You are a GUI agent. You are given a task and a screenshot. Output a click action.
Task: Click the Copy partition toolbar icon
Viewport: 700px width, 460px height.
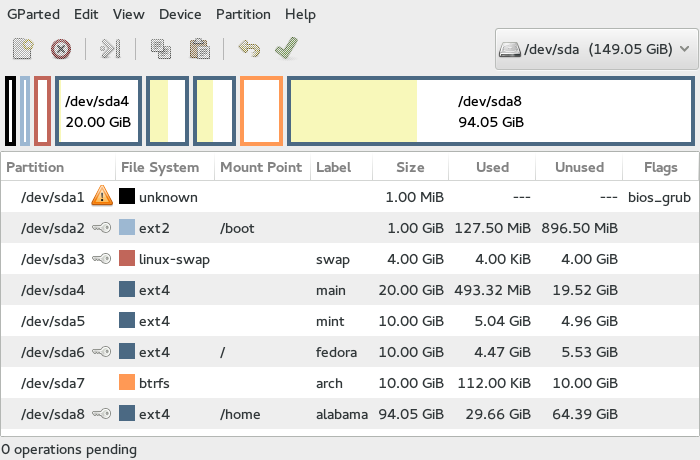pyautogui.click(x=160, y=48)
